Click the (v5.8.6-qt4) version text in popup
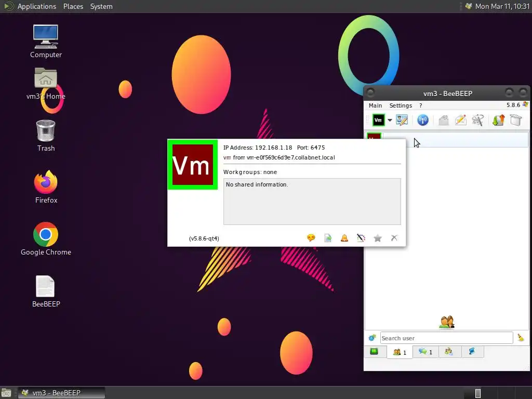The image size is (532, 399). [204, 238]
